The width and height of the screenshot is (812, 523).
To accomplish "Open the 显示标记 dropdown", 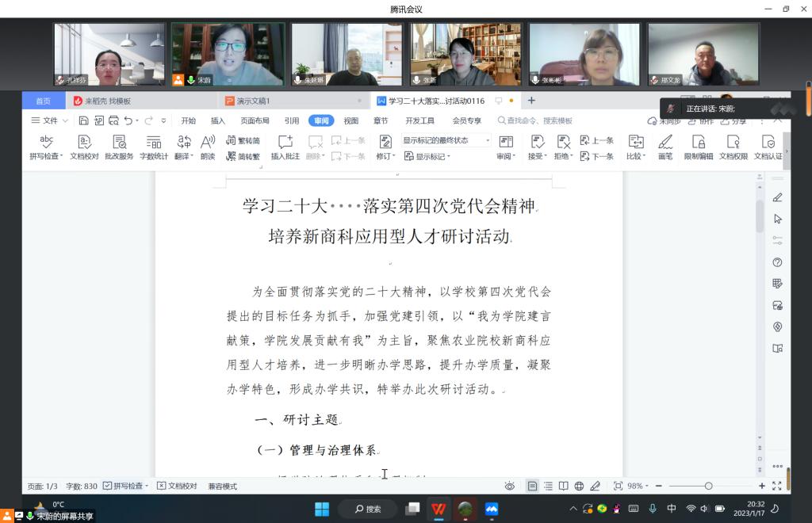I will click(x=428, y=156).
